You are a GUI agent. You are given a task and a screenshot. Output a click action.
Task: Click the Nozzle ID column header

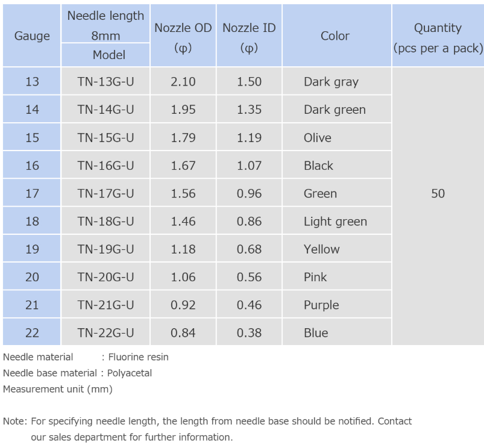[249, 36]
